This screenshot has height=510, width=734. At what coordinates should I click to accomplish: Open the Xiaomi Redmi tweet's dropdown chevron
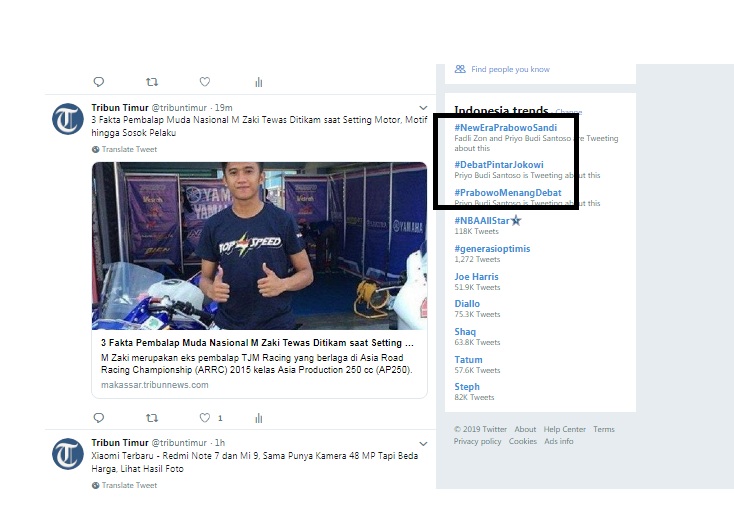pyautogui.click(x=421, y=442)
